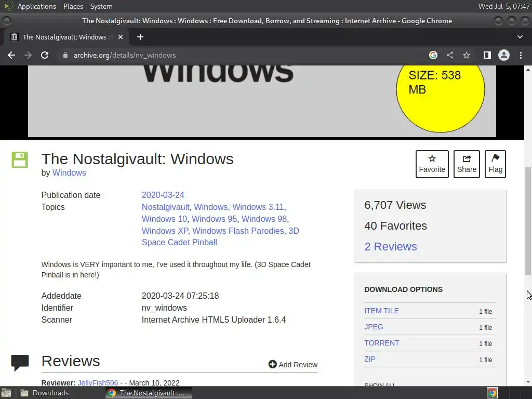Open publication date 2020-03-24 link
Image resolution: width=532 pixels, height=399 pixels.
[x=163, y=195]
